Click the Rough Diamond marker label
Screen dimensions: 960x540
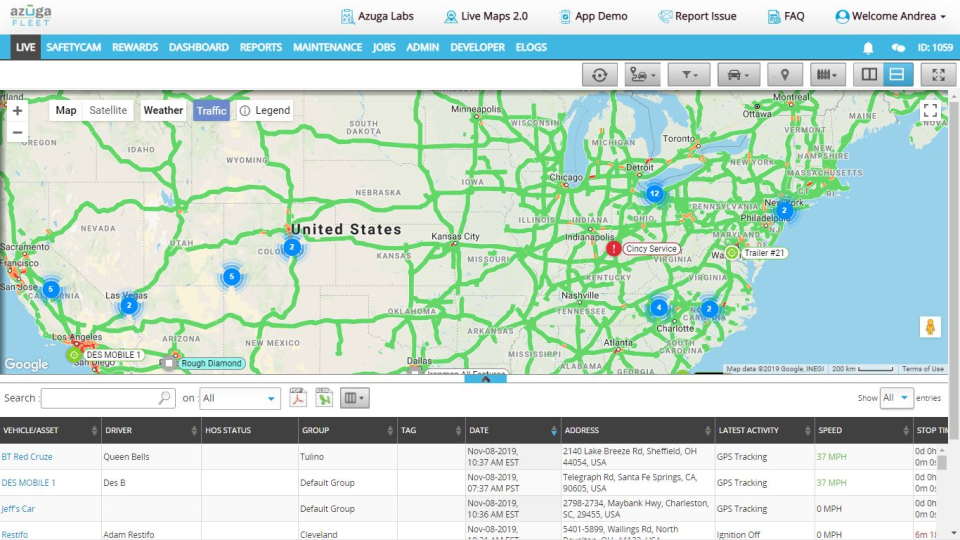pyautogui.click(x=211, y=363)
